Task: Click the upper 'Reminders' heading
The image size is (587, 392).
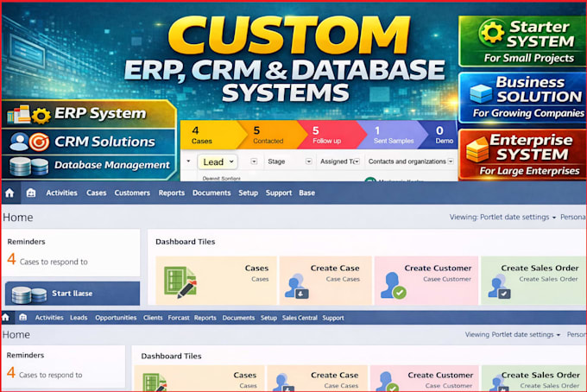Action: [26, 242]
